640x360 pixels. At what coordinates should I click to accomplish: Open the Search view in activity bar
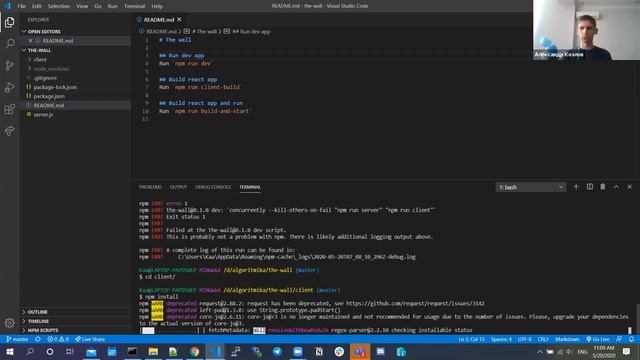9,43
